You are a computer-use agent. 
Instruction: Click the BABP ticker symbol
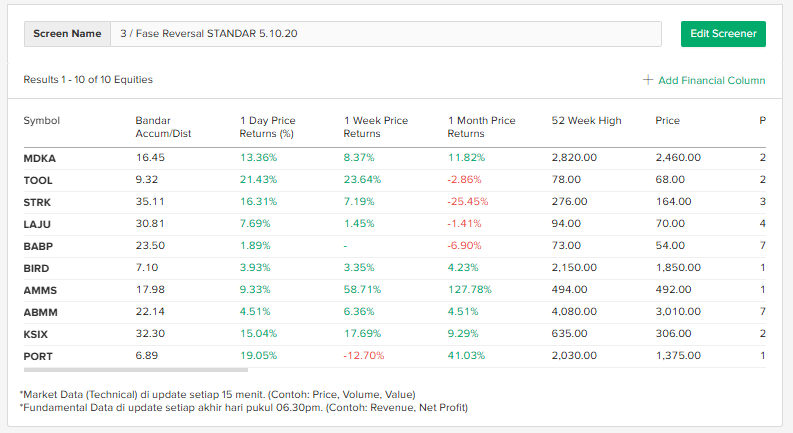pyautogui.click(x=38, y=246)
